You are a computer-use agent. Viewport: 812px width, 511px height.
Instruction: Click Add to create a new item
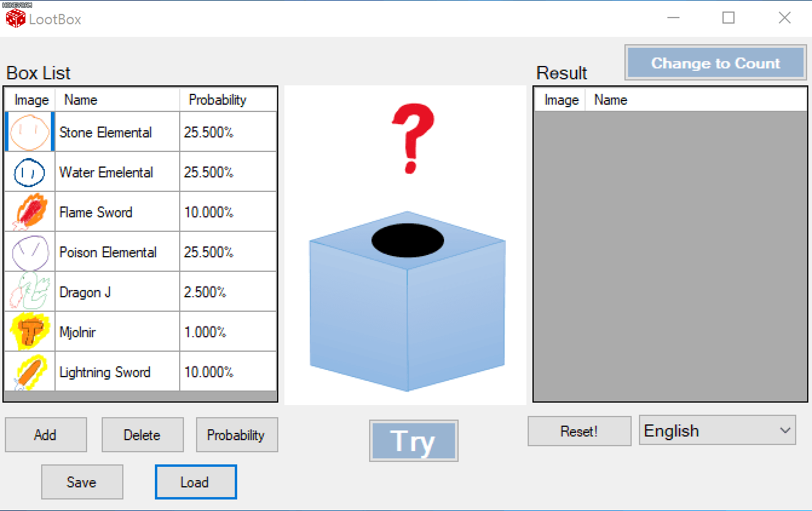45,434
